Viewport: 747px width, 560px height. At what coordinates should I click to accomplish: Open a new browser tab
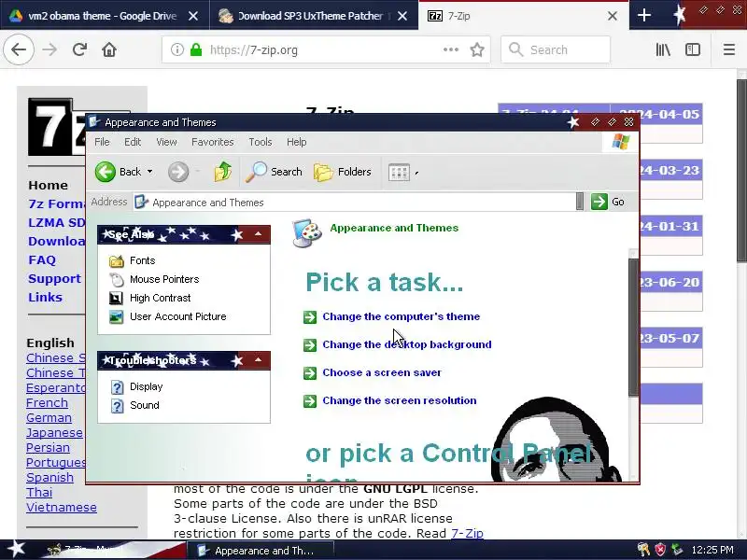(644, 15)
